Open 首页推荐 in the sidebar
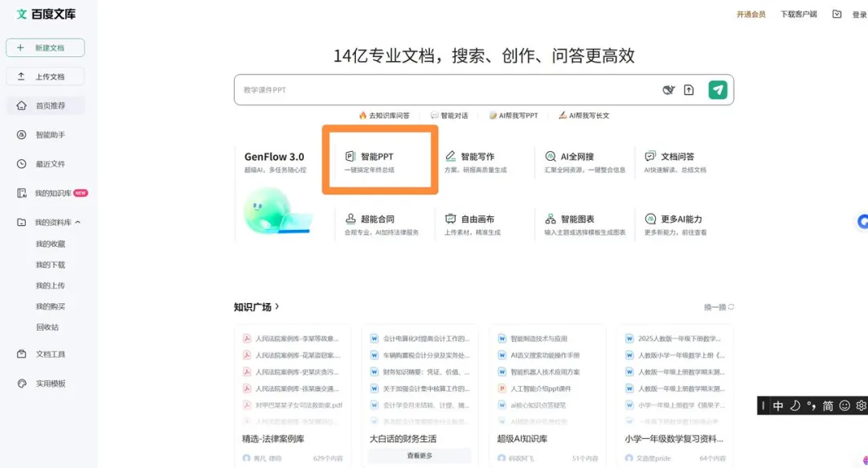This screenshot has height=468, width=868. (x=45, y=105)
